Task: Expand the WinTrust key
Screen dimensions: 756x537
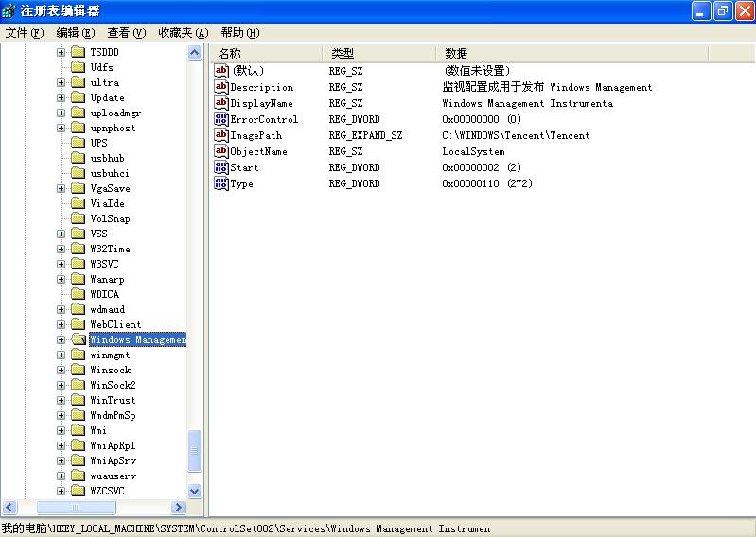Action: click(x=61, y=400)
